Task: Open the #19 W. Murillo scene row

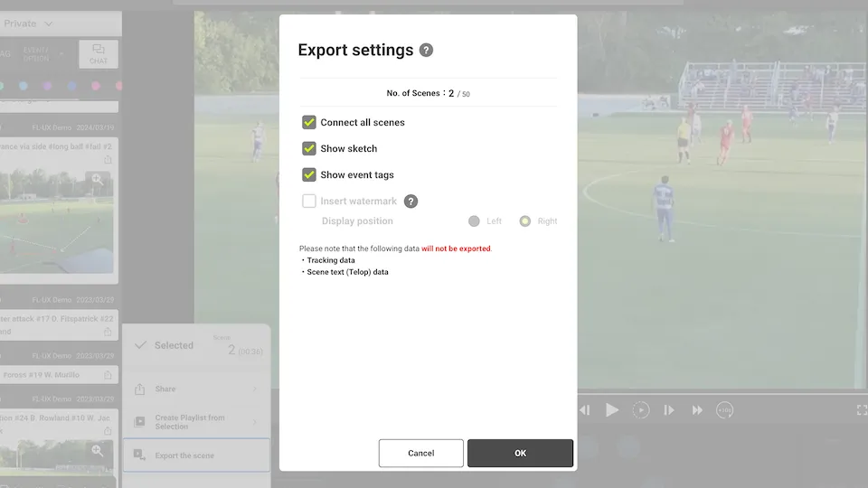Action: coord(59,375)
